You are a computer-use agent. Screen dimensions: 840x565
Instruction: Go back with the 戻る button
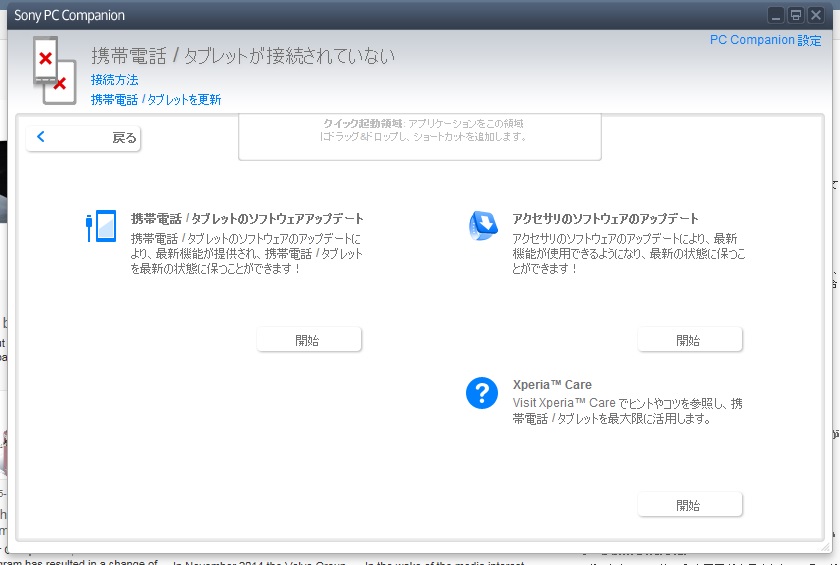(x=84, y=138)
